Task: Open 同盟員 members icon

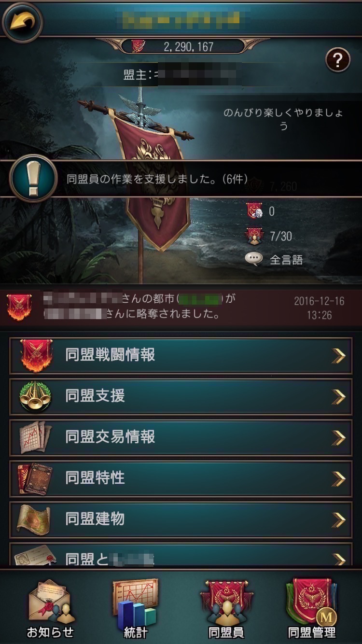Action: (x=226, y=609)
